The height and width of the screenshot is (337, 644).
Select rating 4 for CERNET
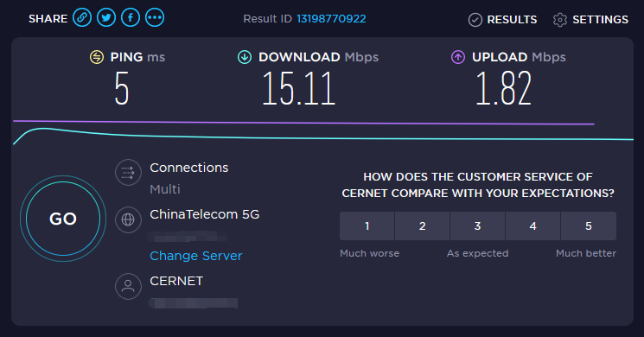[x=532, y=226]
